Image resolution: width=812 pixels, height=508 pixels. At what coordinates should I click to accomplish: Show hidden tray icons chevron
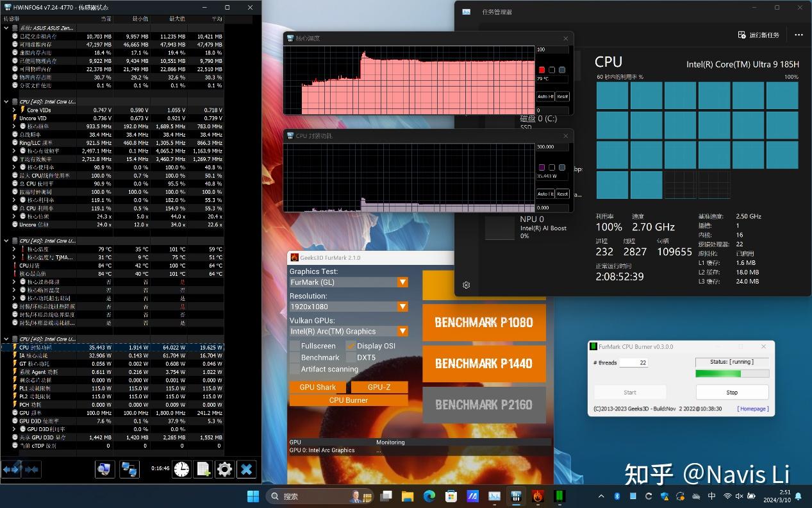(x=601, y=496)
